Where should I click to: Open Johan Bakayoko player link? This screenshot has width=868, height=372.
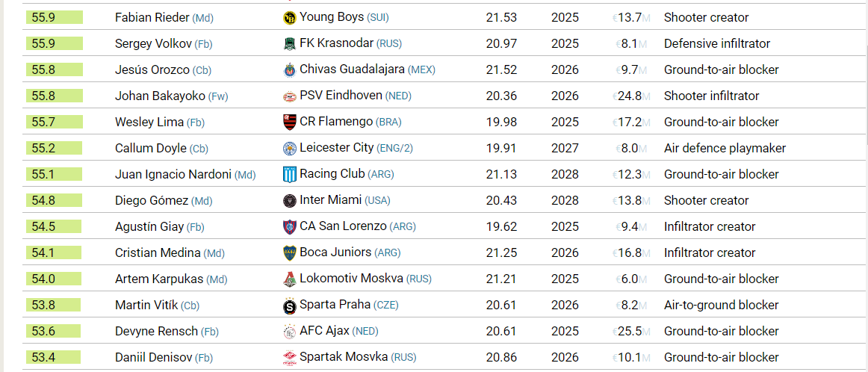point(160,96)
